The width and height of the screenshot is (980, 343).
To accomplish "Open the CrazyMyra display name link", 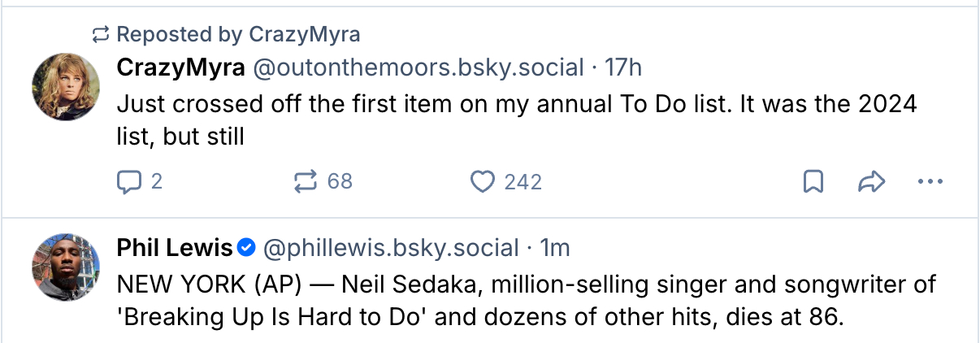I will click(180, 67).
